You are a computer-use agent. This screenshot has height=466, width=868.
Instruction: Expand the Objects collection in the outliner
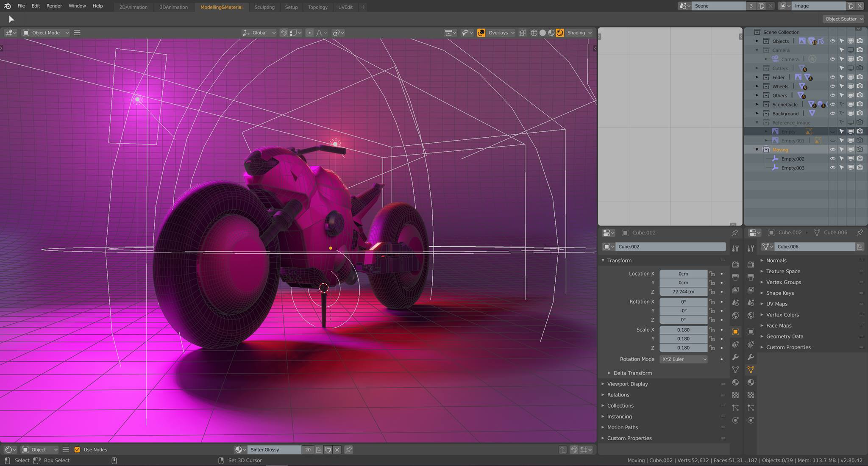pyautogui.click(x=757, y=41)
